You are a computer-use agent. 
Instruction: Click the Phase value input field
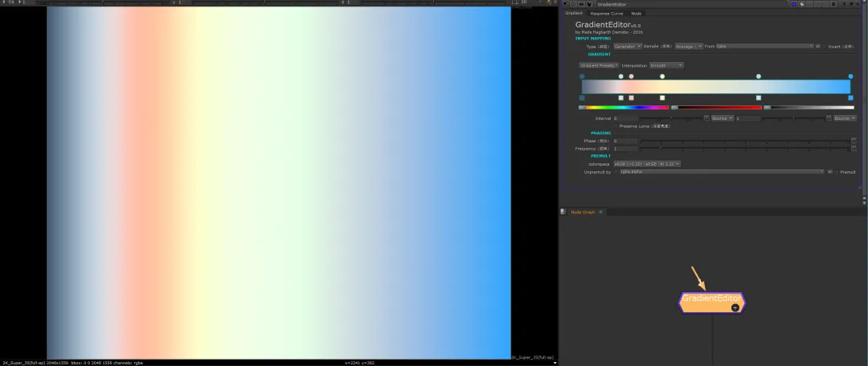coord(625,141)
